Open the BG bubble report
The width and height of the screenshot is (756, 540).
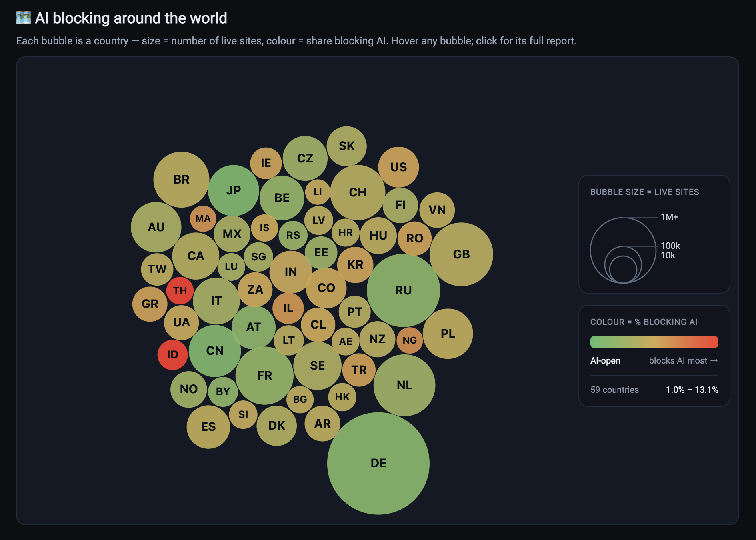(x=300, y=400)
